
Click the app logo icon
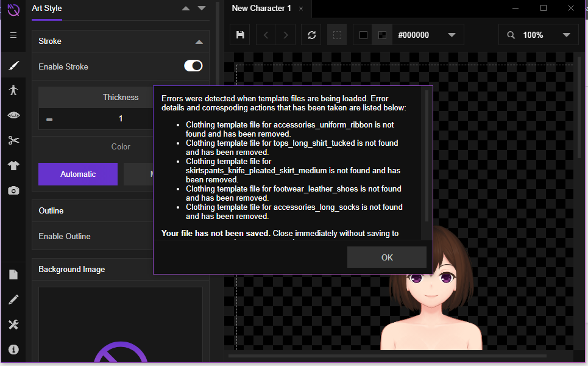click(x=13, y=10)
